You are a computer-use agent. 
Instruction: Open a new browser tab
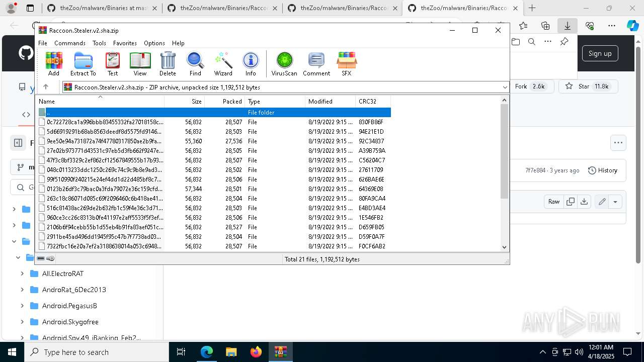[532, 8]
